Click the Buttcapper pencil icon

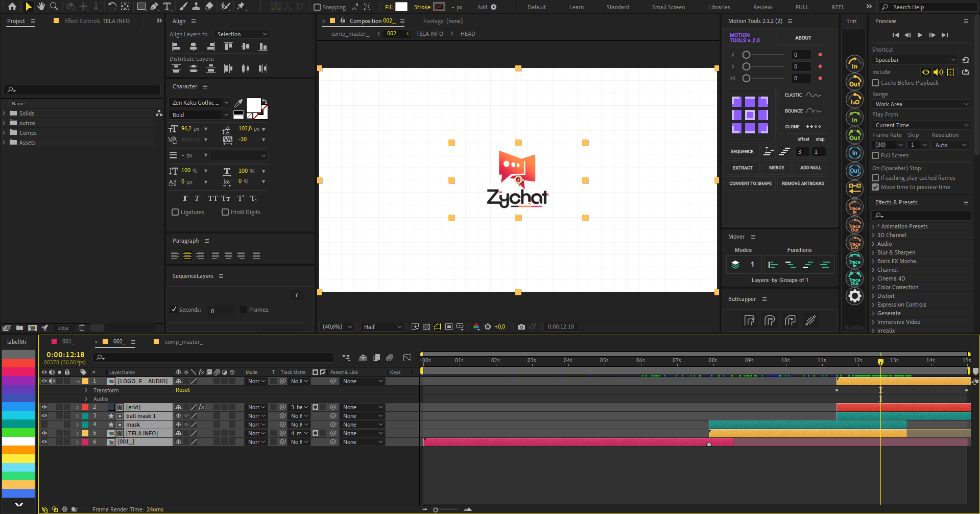pos(810,320)
